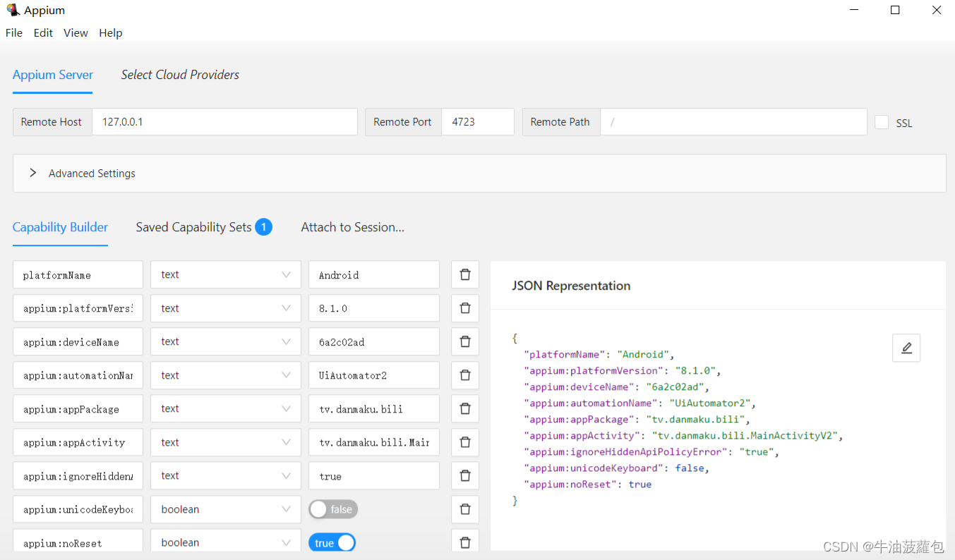Select the Capability Builder tab
The image size is (955, 560).
coord(60,227)
